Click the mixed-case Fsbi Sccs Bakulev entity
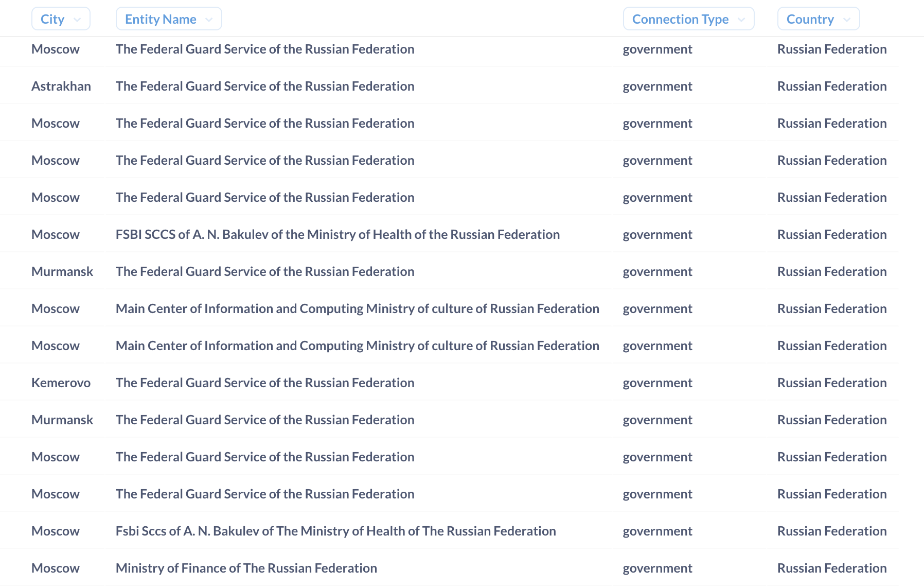The width and height of the screenshot is (924, 587). 335,531
